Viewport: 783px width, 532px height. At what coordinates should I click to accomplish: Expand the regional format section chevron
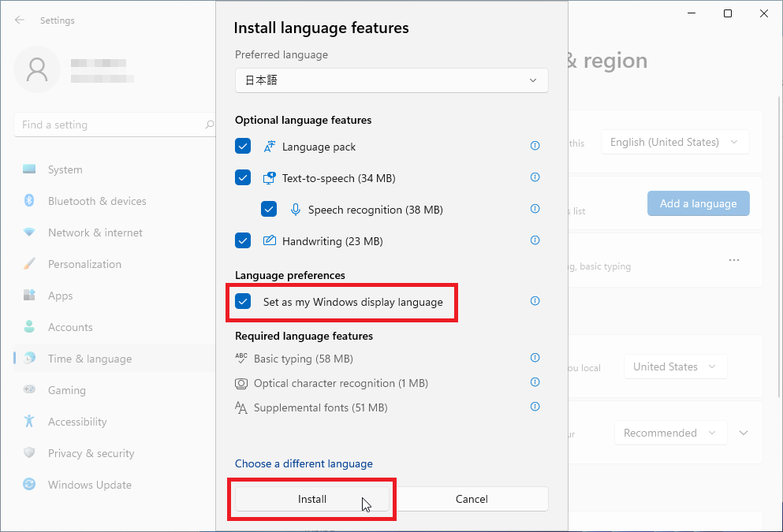point(744,433)
